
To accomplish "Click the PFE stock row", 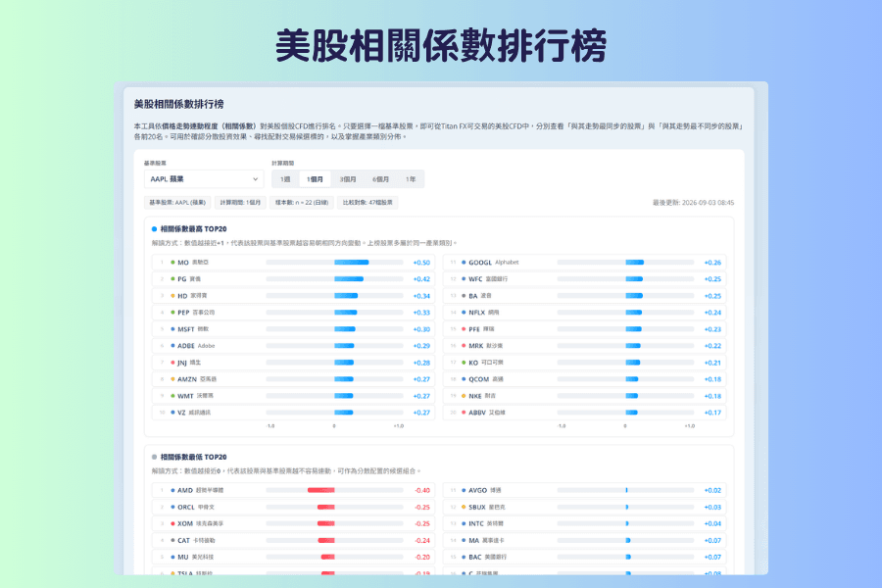I will 584,329.
